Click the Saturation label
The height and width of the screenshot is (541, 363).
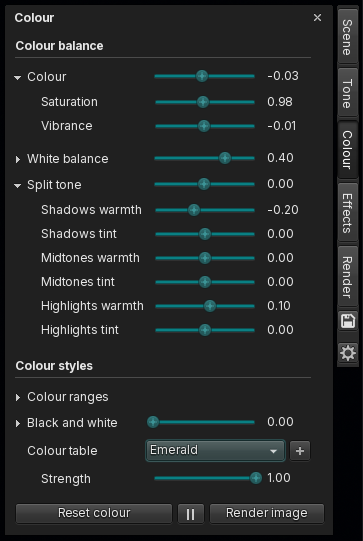pyautogui.click(x=69, y=102)
